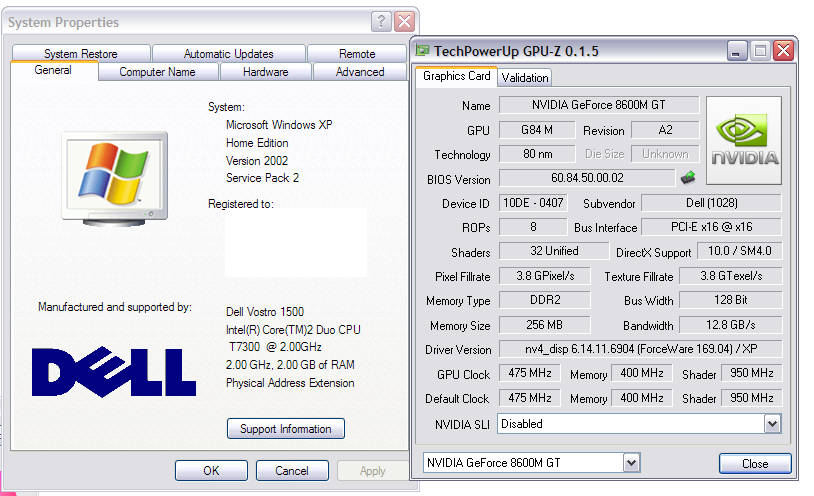Open the Hardware tab
Viewport: 814px width, 496px height.
(265, 72)
